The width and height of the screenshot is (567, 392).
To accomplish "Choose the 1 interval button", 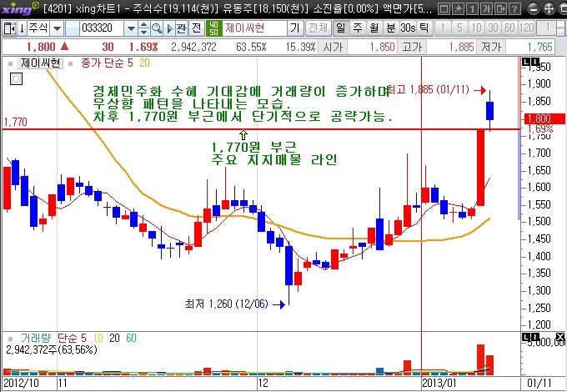I will [443, 28].
